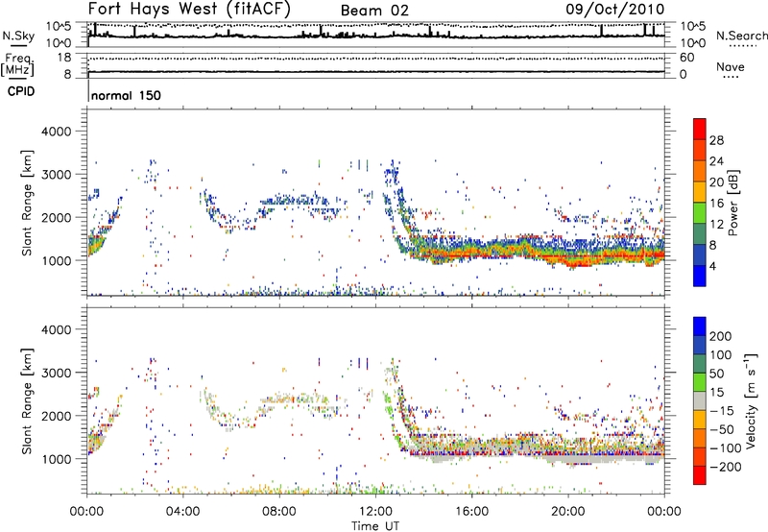Click the "8" frequency tick label
This screenshot has width=768, height=532.
point(67,74)
